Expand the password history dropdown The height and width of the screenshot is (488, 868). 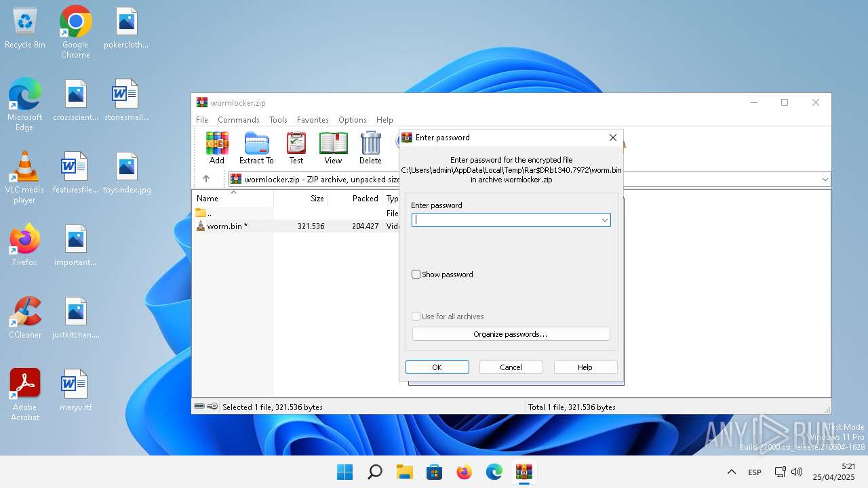point(604,220)
